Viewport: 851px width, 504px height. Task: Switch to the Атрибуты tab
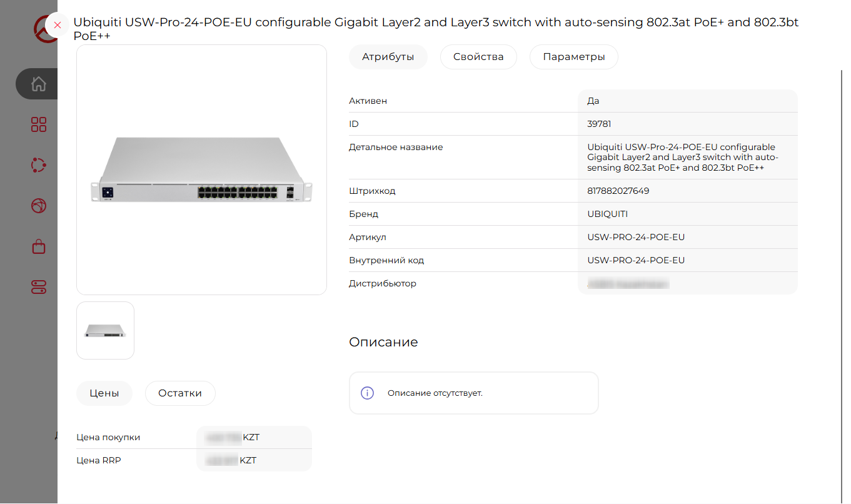[388, 57]
